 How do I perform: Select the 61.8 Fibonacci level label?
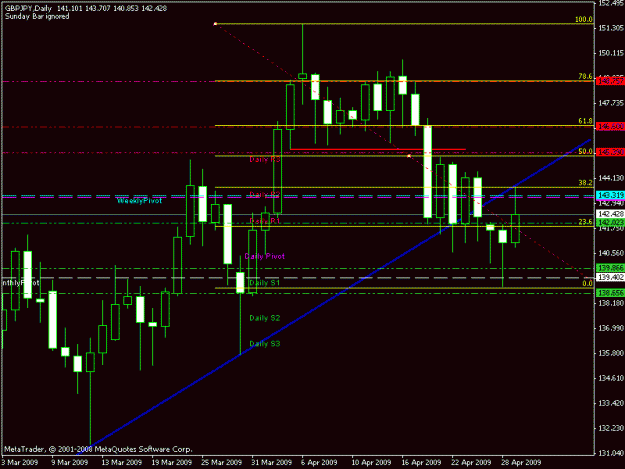(585, 121)
